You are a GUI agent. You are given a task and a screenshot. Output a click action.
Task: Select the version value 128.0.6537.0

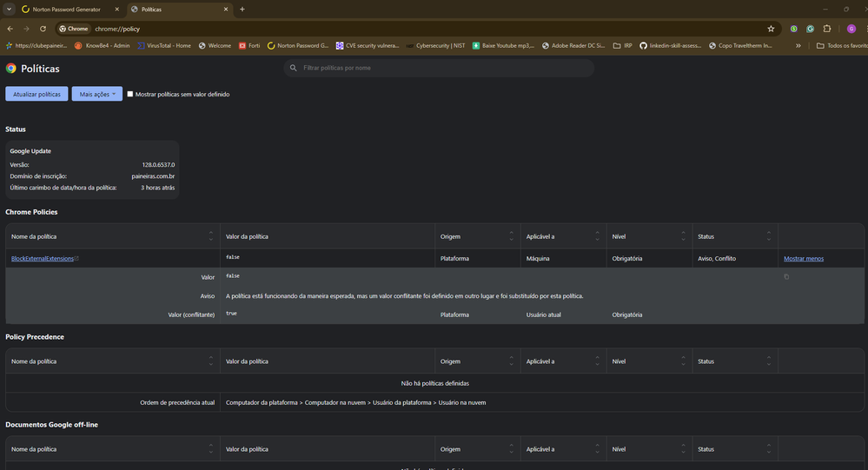[158, 165]
